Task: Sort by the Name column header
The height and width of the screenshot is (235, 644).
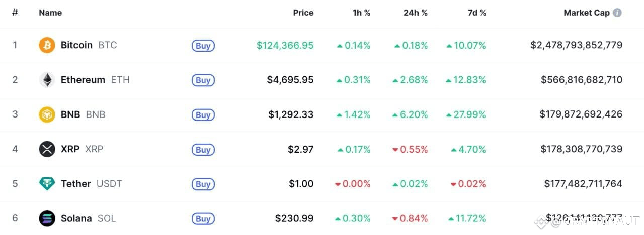Action: 50,13
